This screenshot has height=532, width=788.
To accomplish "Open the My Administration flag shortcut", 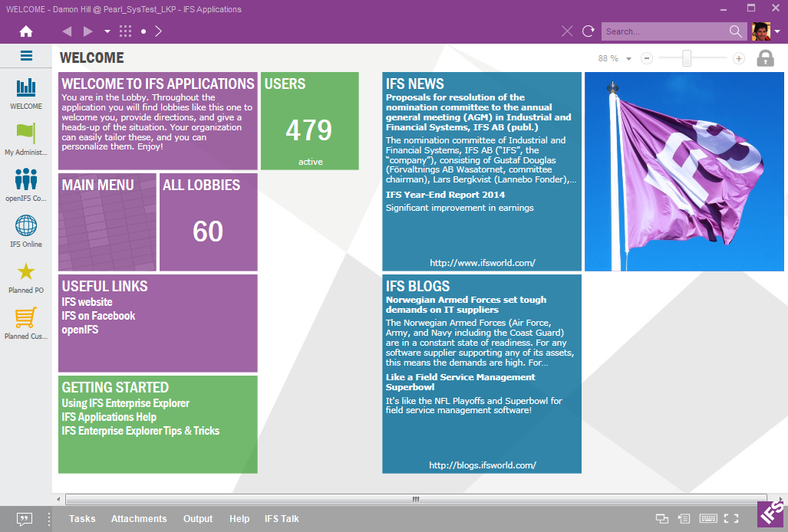I will (26, 133).
